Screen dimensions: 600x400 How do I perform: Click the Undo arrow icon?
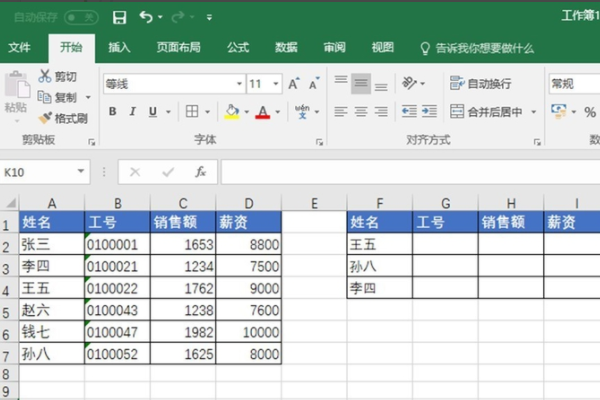click(146, 17)
